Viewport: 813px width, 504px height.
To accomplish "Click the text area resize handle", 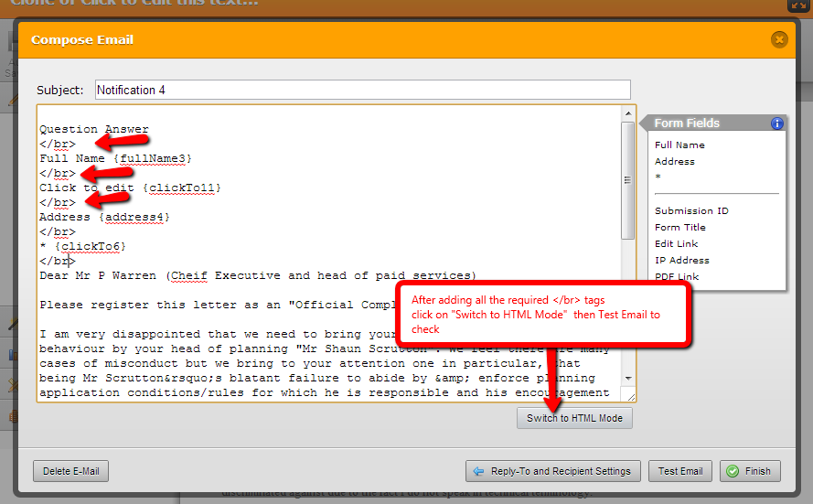I will click(629, 395).
